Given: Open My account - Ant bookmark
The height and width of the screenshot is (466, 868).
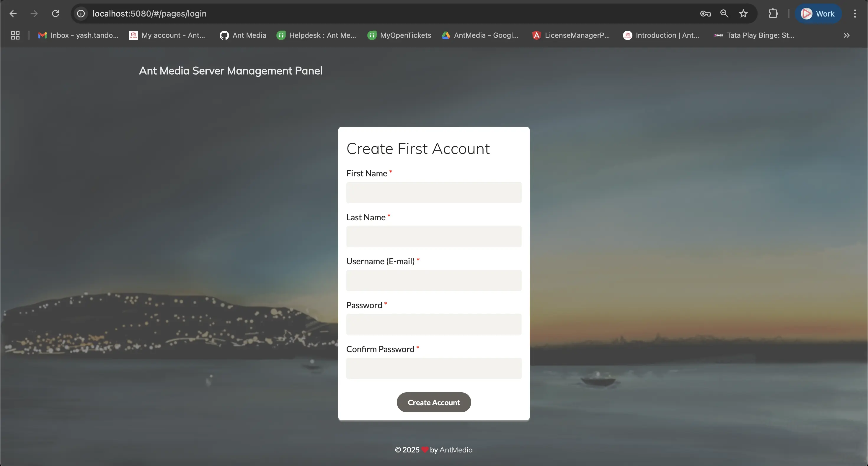Looking at the screenshot, I should (x=167, y=35).
